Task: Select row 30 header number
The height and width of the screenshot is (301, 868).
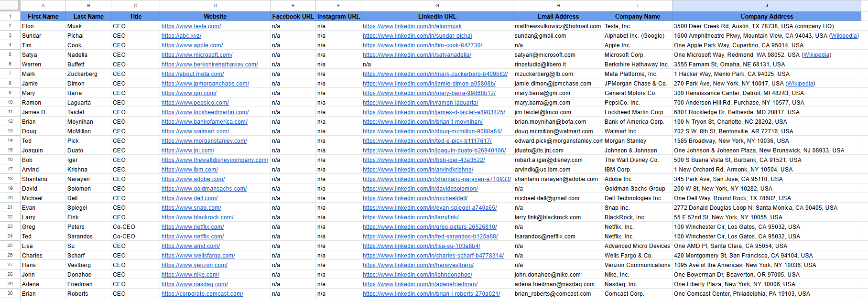Action: coord(10,293)
